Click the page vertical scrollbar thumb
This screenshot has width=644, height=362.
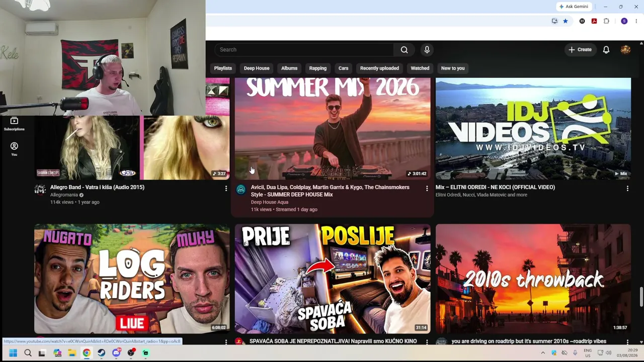tap(641, 297)
